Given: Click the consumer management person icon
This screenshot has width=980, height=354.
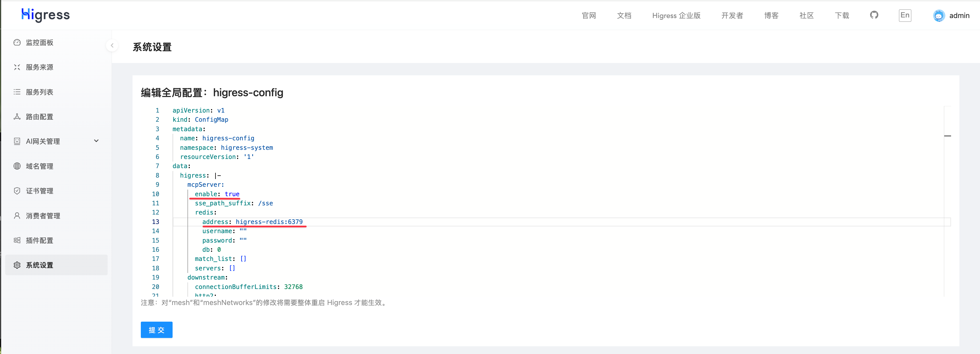Looking at the screenshot, I should tap(17, 216).
